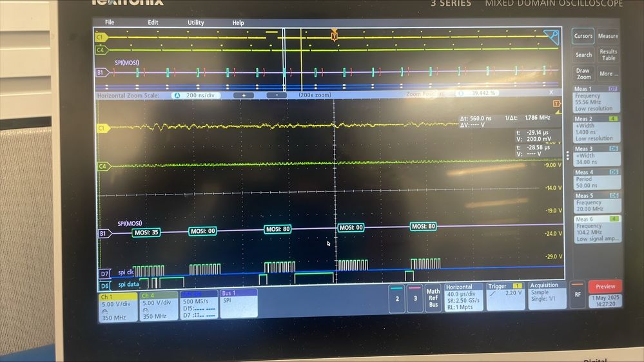Select the C4 handle in overview waveform
Viewport: 644px width, 362px height.
pyautogui.click(x=101, y=50)
